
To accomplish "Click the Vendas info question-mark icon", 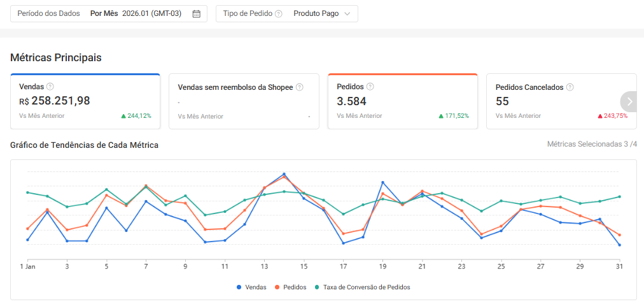I will tap(50, 87).
